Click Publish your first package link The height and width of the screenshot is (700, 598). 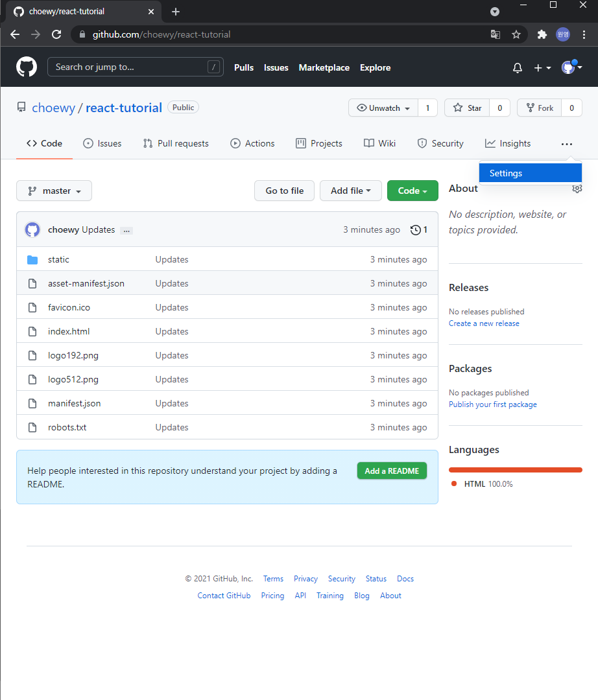[x=492, y=404]
